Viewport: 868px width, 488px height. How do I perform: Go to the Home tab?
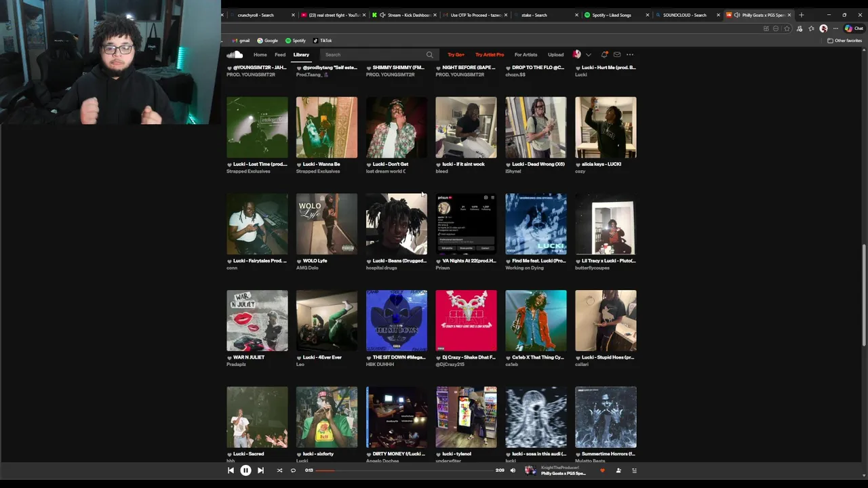pos(260,55)
